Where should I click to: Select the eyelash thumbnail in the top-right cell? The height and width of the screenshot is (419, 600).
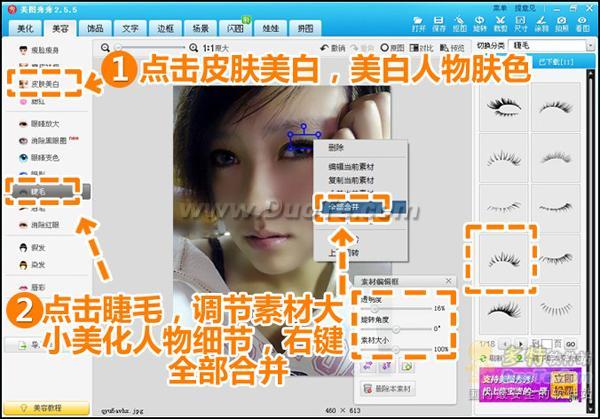[556, 107]
